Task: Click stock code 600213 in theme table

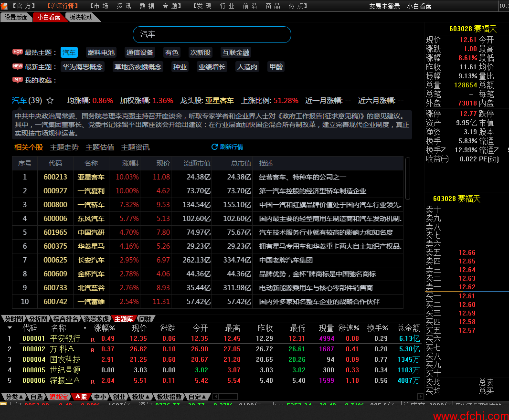Action: [55, 177]
